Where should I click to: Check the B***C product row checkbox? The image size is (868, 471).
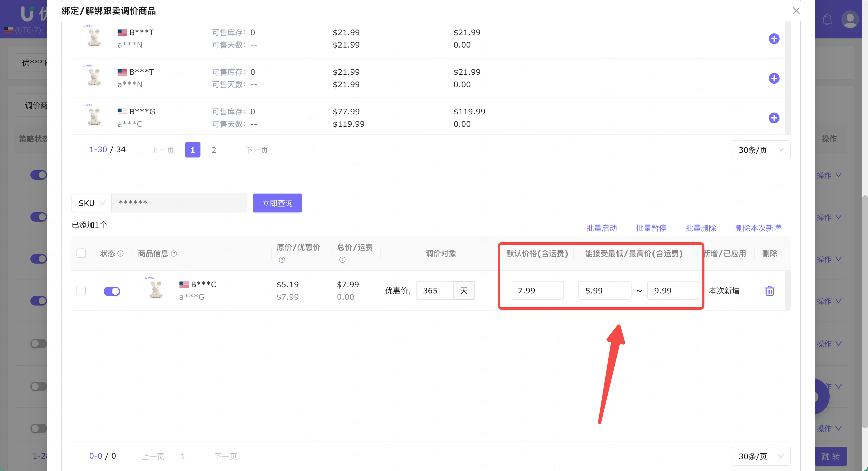click(81, 290)
